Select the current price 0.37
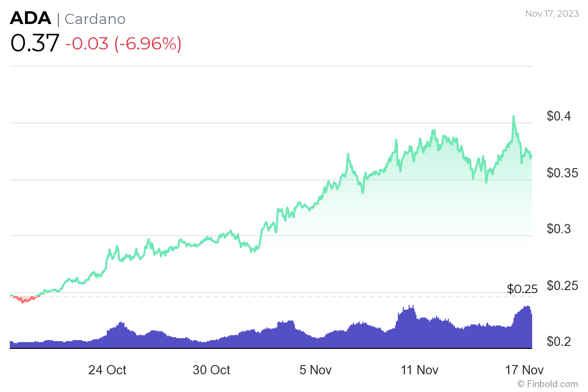This screenshot has width=588, height=392. pyautogui.click(x=35, y=43)
